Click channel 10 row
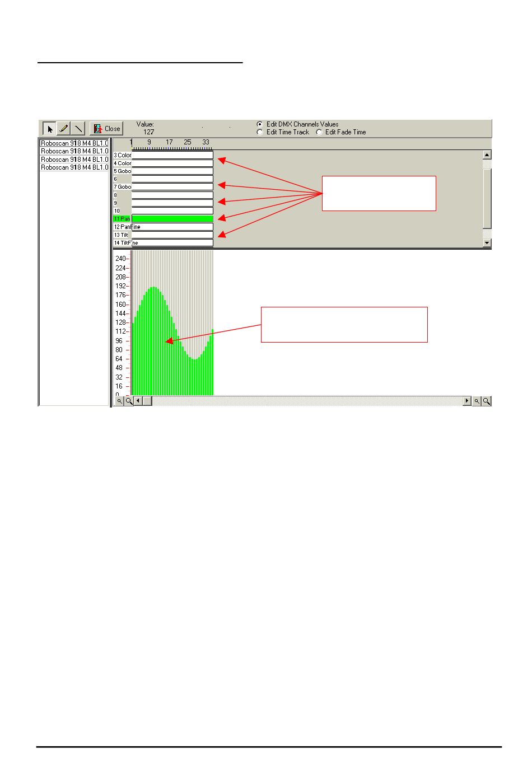This screenshot has width=532, height=772. tap(163, 211)
